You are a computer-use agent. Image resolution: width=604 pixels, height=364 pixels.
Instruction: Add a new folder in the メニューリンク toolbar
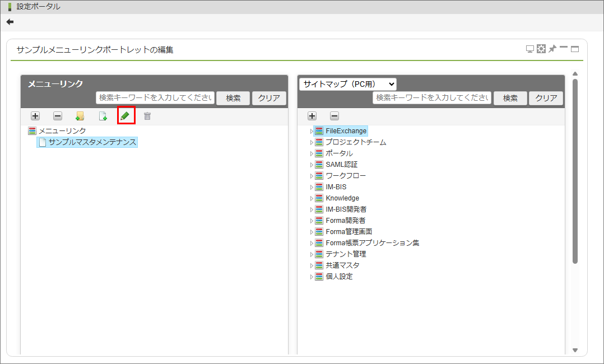[80, 116]
